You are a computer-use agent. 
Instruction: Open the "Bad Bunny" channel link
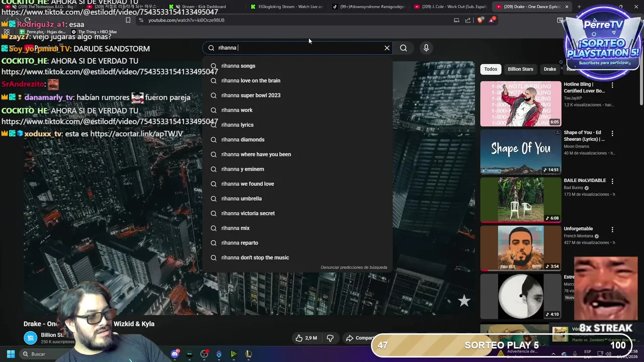[574, 188]
